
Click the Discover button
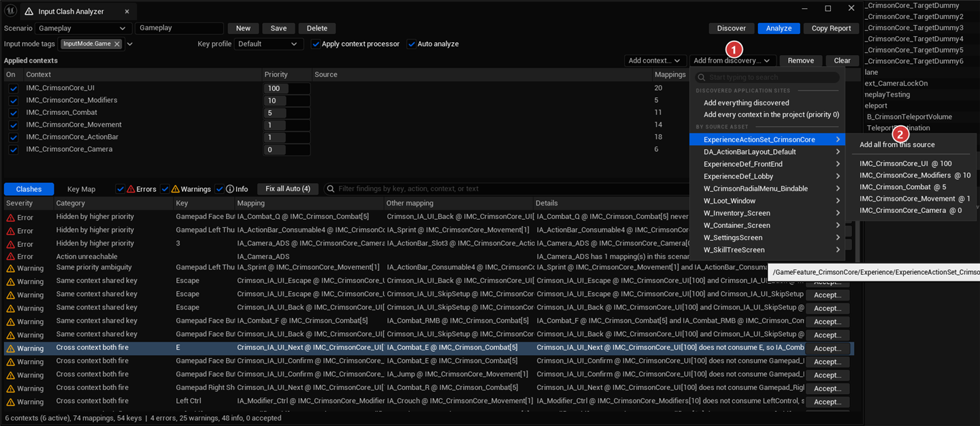[732, 29]
